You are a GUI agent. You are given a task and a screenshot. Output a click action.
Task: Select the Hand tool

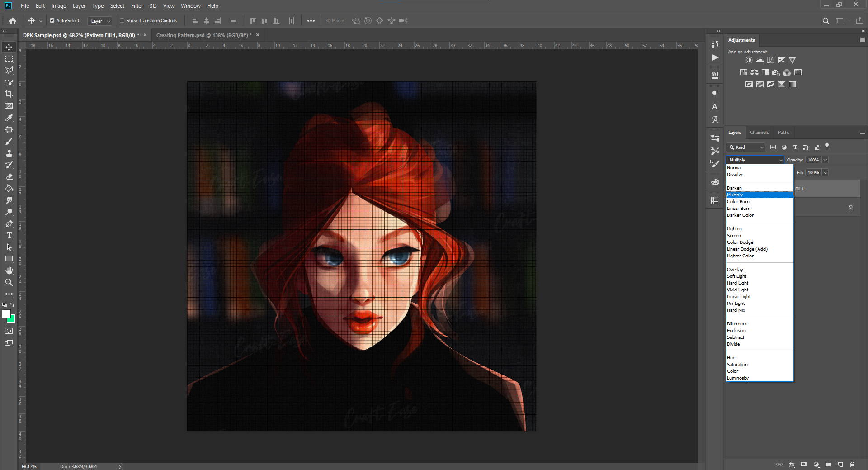(9, 271)
